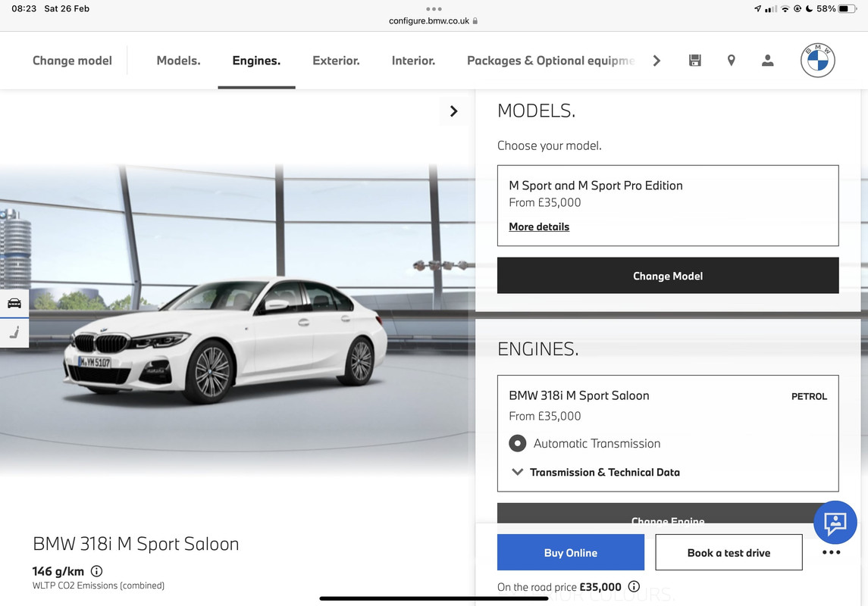Screen dimensions: 868x606
Task: Click the 146 g/km emissions value
Action: coord(58,571)
